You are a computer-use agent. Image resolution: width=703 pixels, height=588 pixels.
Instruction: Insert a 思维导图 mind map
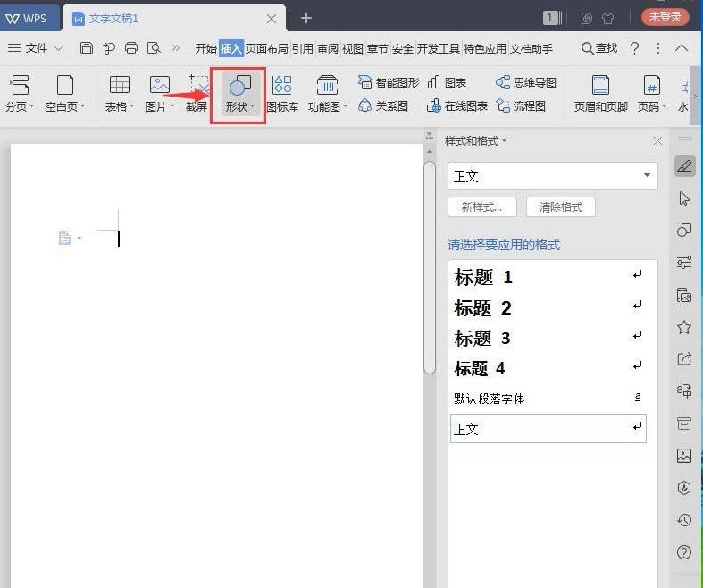pos(526,82)
